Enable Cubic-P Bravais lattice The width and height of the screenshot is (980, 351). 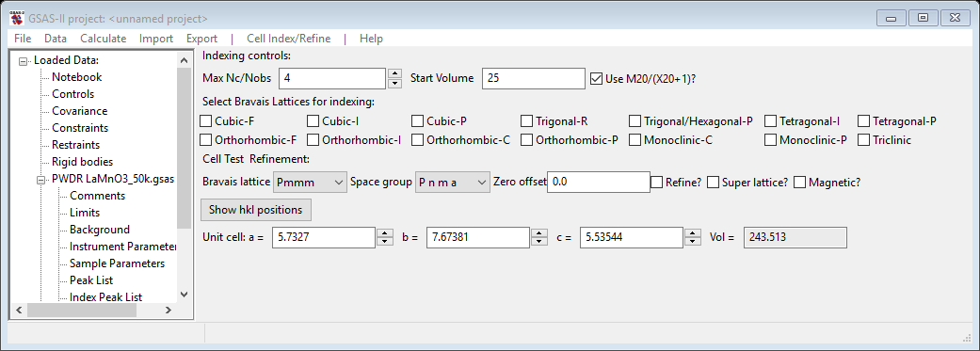click(417, 120)
